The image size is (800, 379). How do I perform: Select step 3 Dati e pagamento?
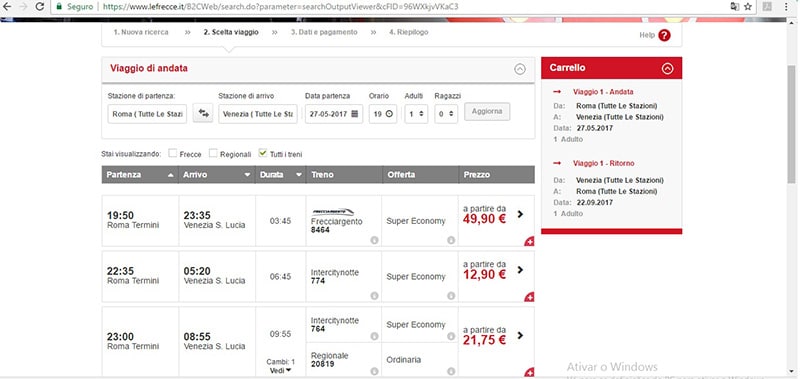click(x=324, y=32)
